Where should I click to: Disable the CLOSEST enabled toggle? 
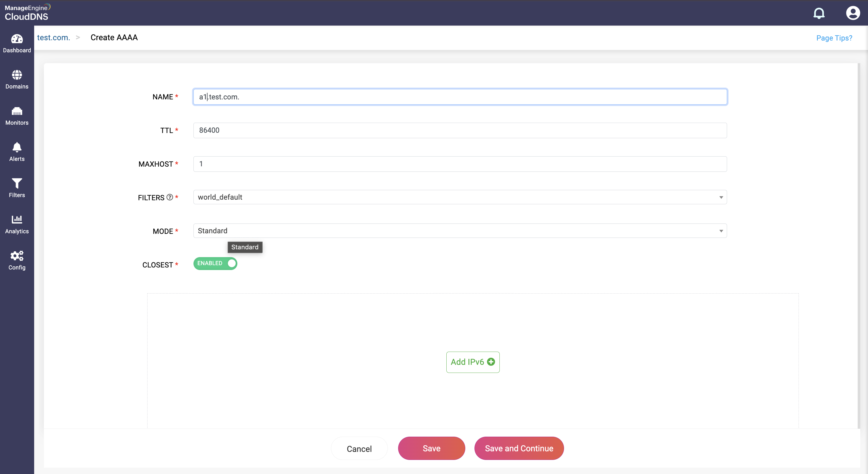point(215,263)
